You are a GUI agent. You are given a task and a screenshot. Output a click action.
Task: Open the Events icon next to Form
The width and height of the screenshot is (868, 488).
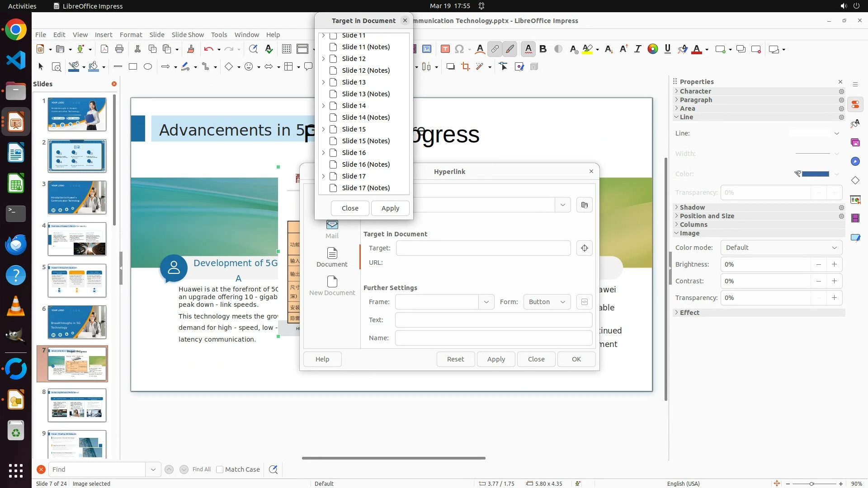click(x=585, y=302)
